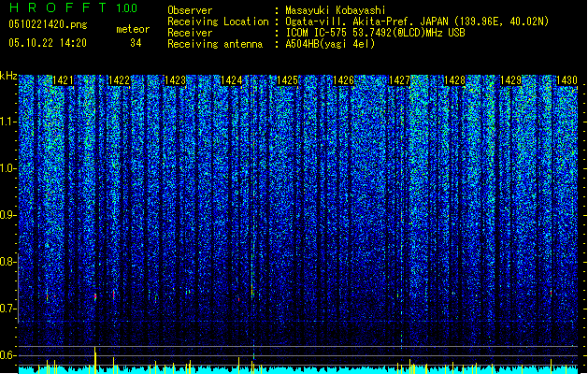588x374 pixels.
Task: Click the 0.8 kHz axis label
Action: pos(7,262)
